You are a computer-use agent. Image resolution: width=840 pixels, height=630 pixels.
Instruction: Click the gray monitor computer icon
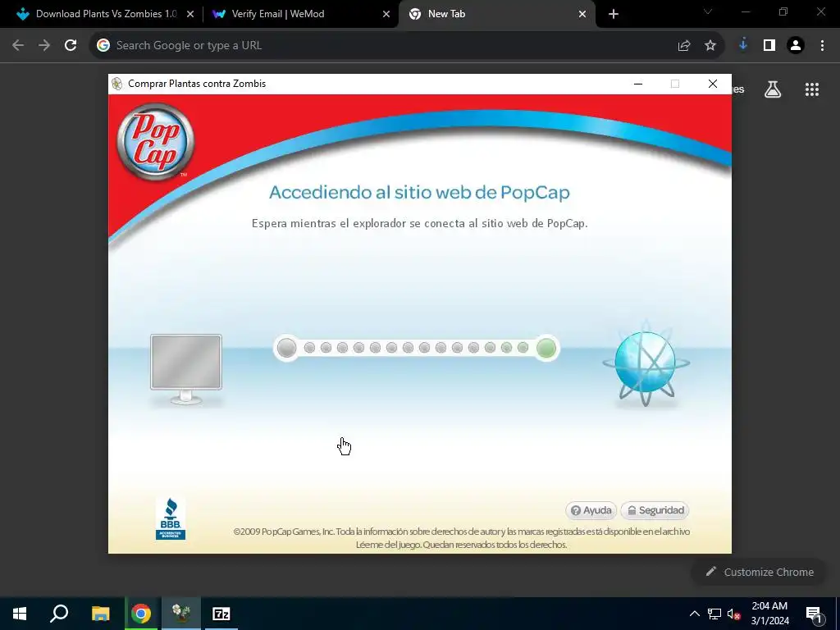coord(186,370)
